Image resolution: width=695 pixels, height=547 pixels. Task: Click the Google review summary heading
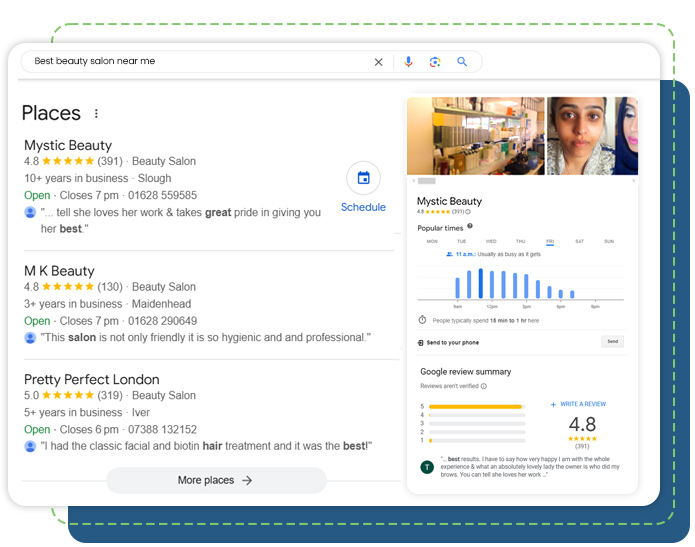coord(465,372)
